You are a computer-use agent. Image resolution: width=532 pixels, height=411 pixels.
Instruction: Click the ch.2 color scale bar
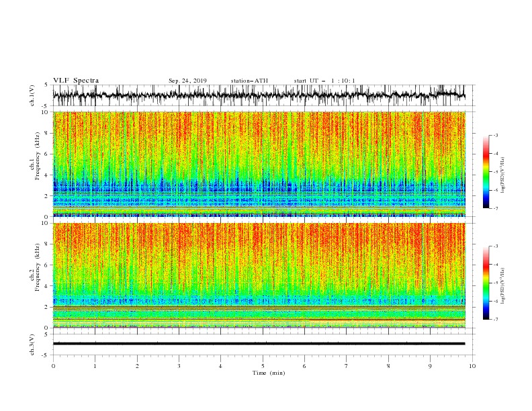point(486,283)
